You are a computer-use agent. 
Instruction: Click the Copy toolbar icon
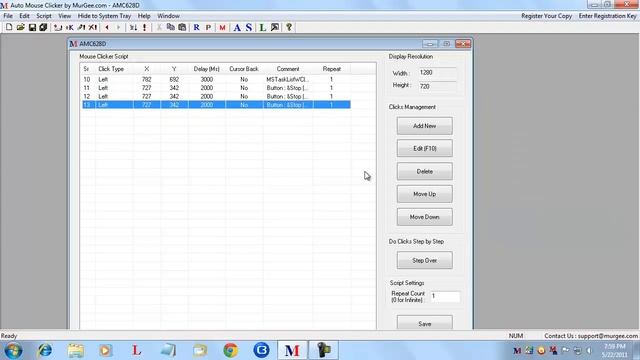point(171,27)
